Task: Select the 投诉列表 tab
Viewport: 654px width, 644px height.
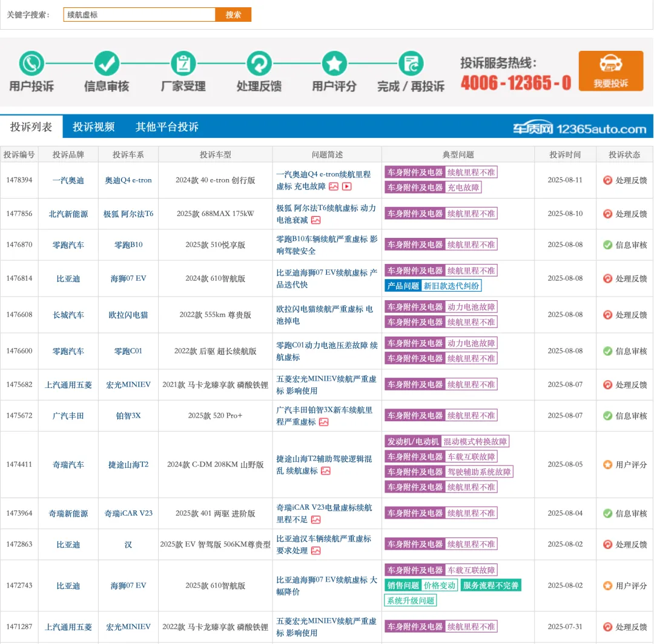Action: pos(31,127)
